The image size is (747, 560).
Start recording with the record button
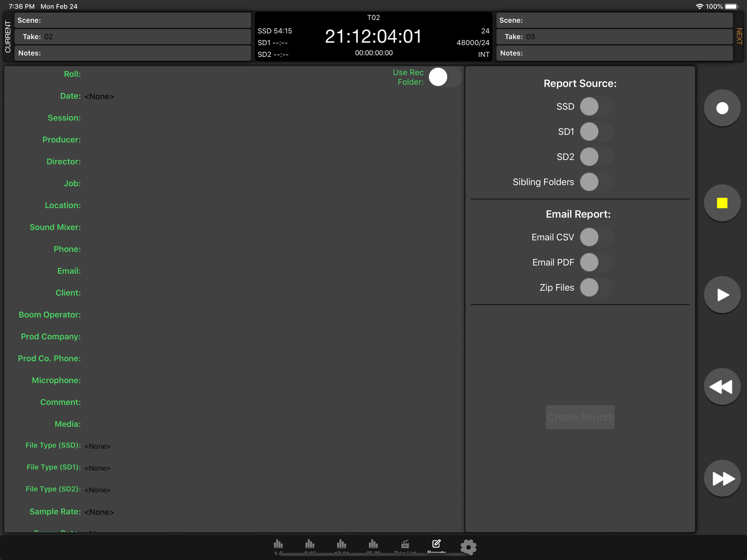[x=722, y=108]
